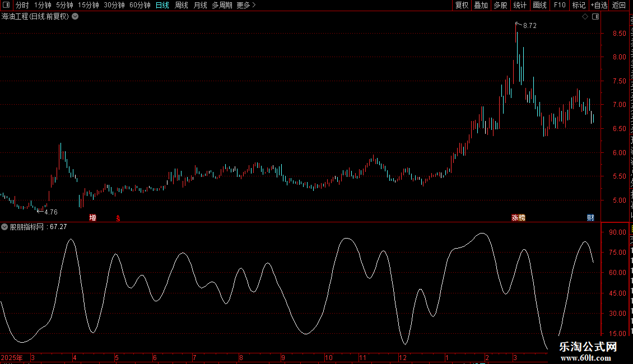
Task: Click the diamond icon in chart header
Action: tap(585, 17)
